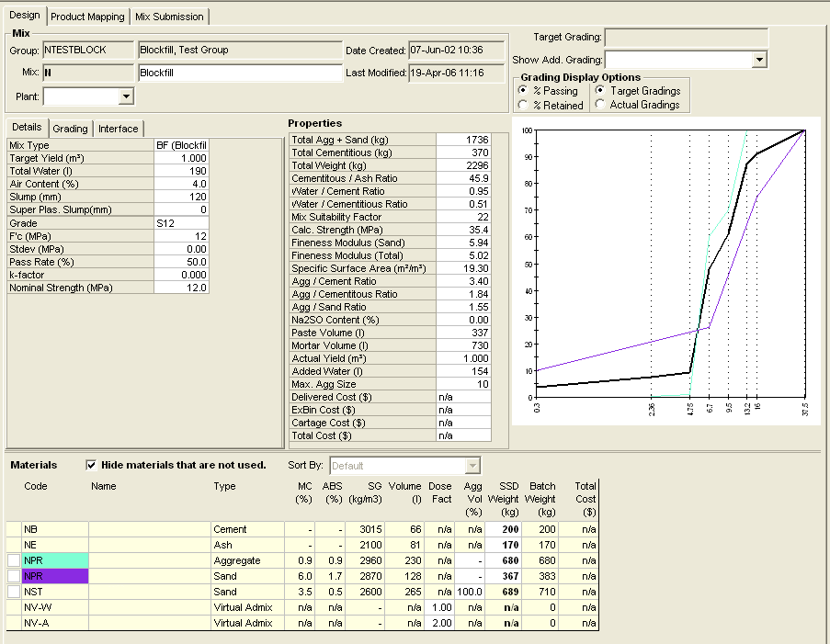Open the Sort By dropdown
Viewport: 830px width, 644px height.
(x=472, y=466)
